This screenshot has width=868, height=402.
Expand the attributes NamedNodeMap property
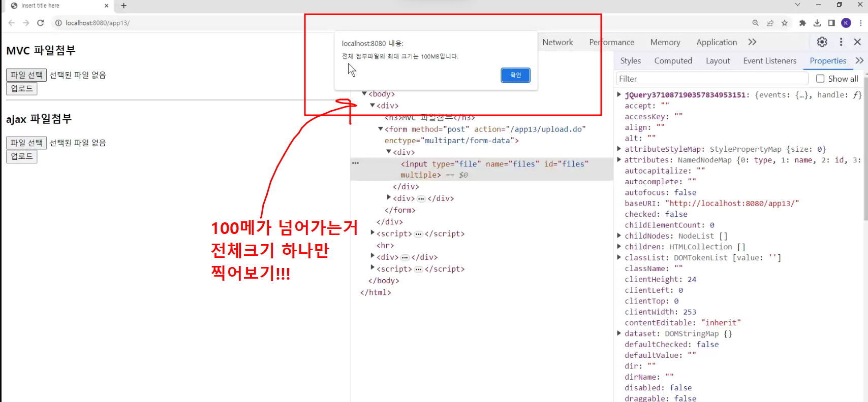619,160
